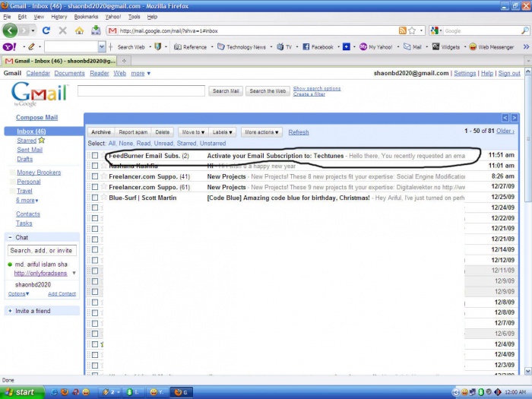Open the File menu
The width and height of the screenshot is (532, 399).
(x=7, y=17)
